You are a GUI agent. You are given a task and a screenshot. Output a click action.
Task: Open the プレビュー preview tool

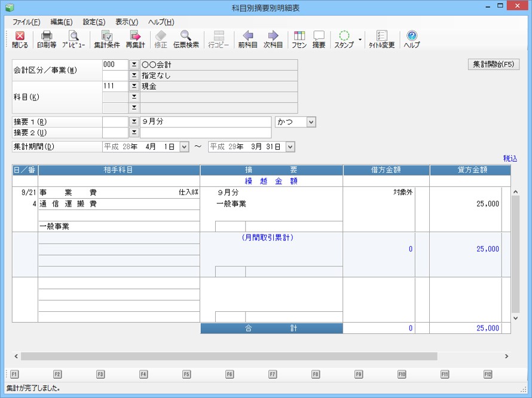click(73, 40)
